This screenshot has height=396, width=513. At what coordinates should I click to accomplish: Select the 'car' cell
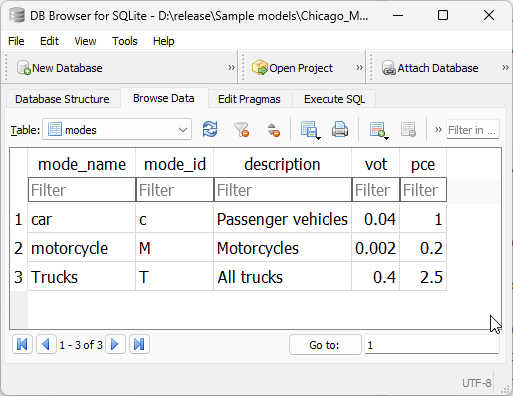point(82,219)
